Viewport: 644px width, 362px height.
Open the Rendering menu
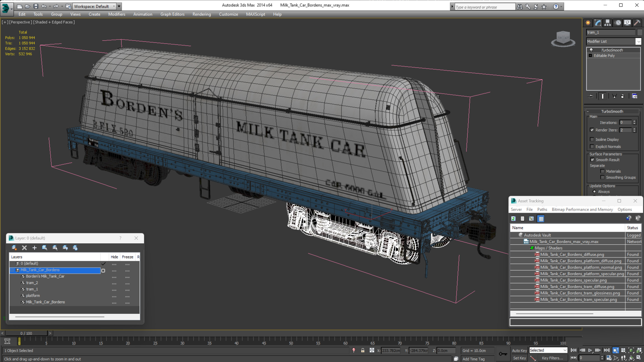click(x=202, y=14)
